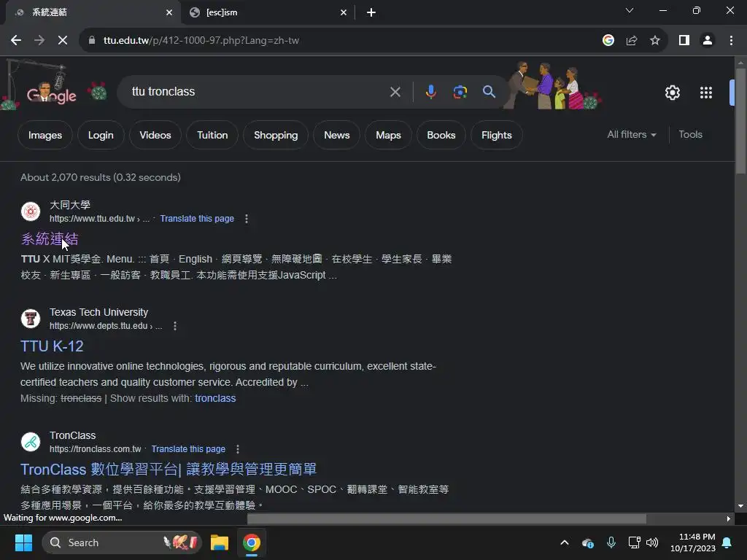
Task: Close the [esc]ism tab
Action: (344, 12)
